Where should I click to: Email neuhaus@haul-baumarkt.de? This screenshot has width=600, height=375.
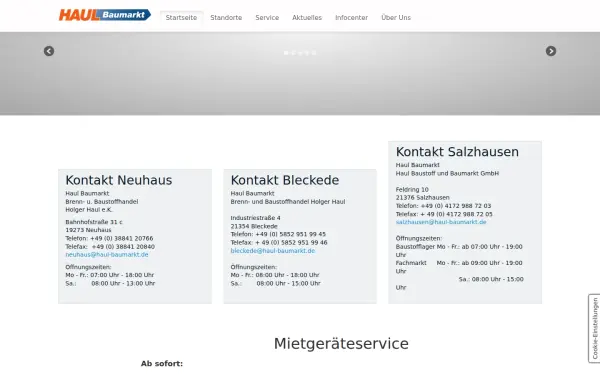(107, 254)
